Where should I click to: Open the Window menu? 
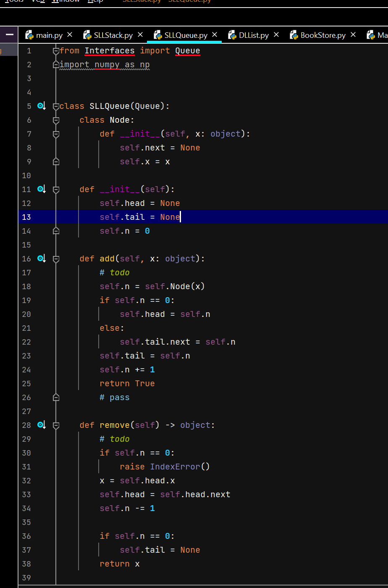tap(66, 2)
